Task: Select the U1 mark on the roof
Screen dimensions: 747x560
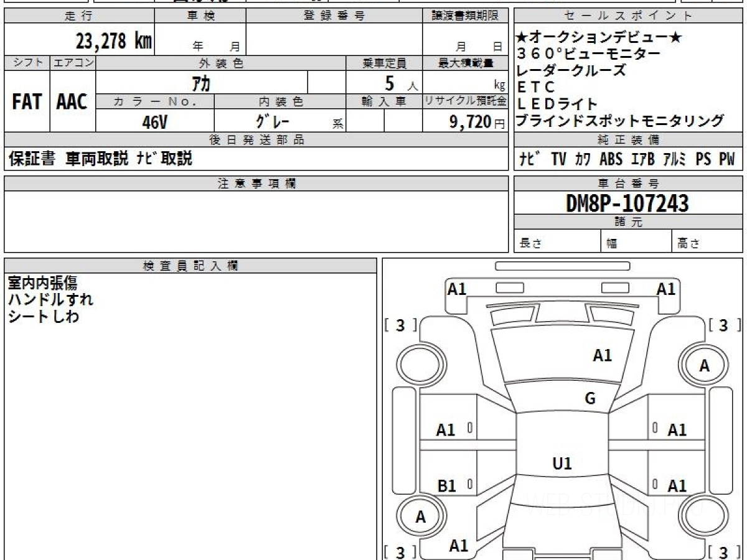Action: click(x=562, y=464)
